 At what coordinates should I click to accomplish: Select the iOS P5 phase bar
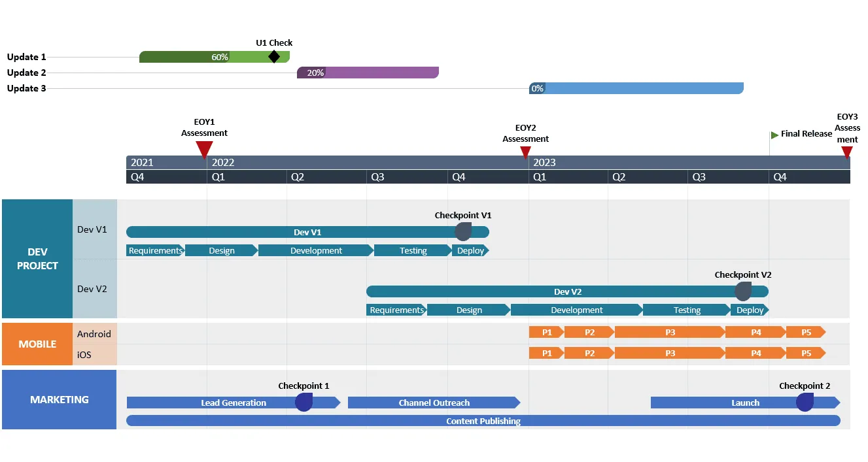[x=805, y=353]
